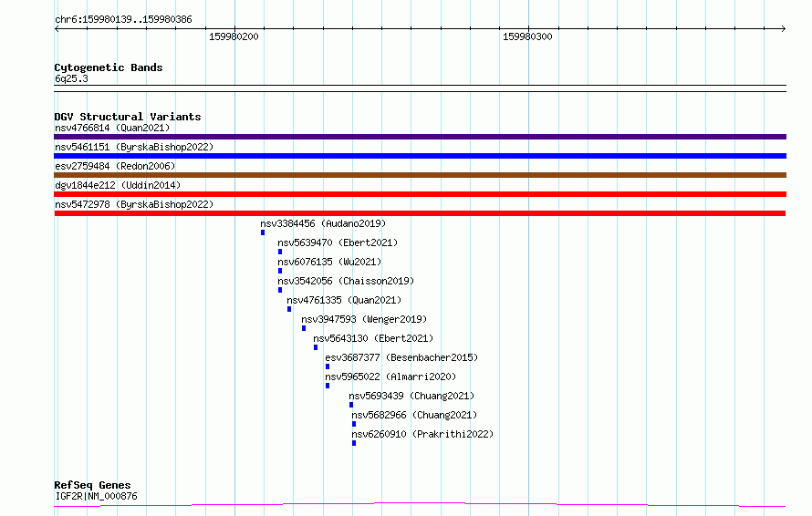This screenshot has height=516, width=812.
Task: Select the red nsv5472978 variant bar
Action: pos(420,213)
